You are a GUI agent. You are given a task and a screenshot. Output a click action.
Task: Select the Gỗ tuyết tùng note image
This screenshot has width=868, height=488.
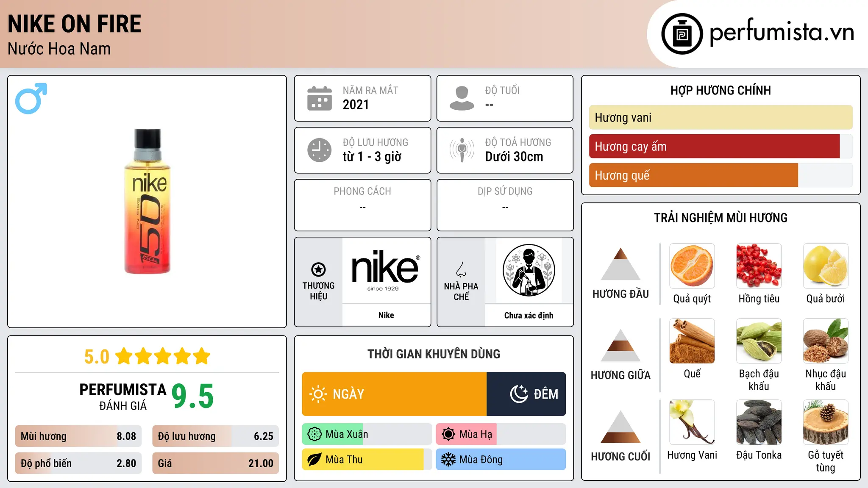tap(826, 422)
